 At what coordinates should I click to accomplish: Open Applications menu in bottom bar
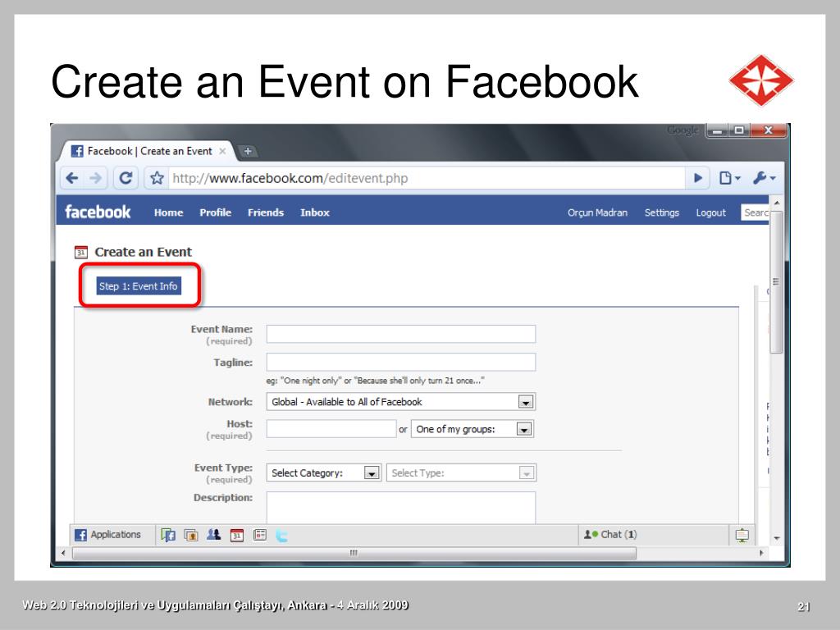[x=107, y=534]
